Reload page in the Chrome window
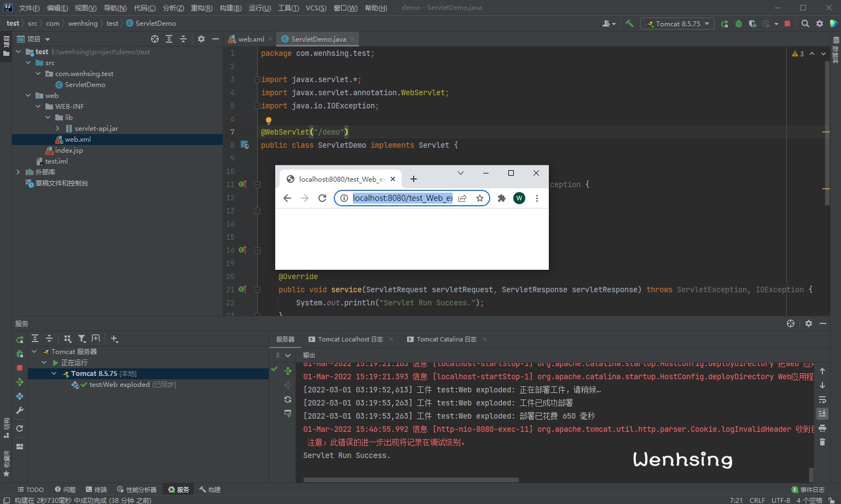Viewport: 841px width, 504px height. [x=322, y=198]
